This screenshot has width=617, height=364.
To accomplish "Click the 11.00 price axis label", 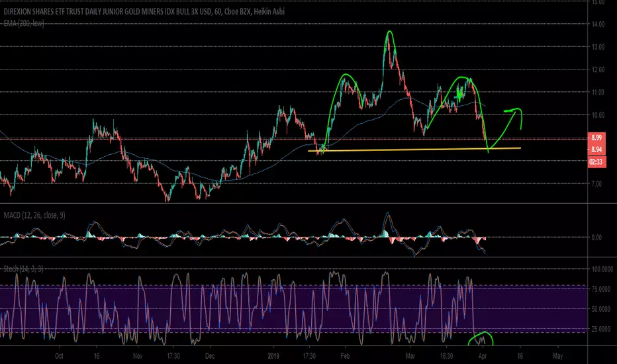I will (598, 93).
